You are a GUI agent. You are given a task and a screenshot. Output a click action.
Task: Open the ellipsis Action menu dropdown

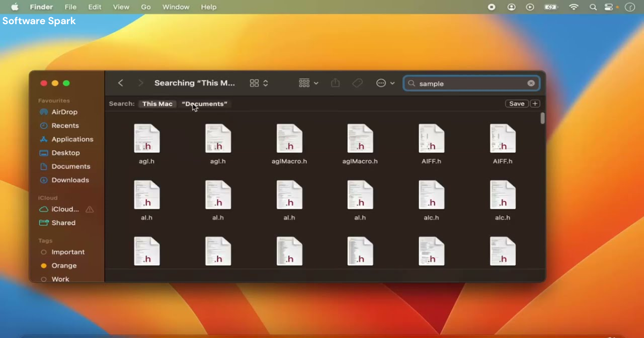[385, 83]
